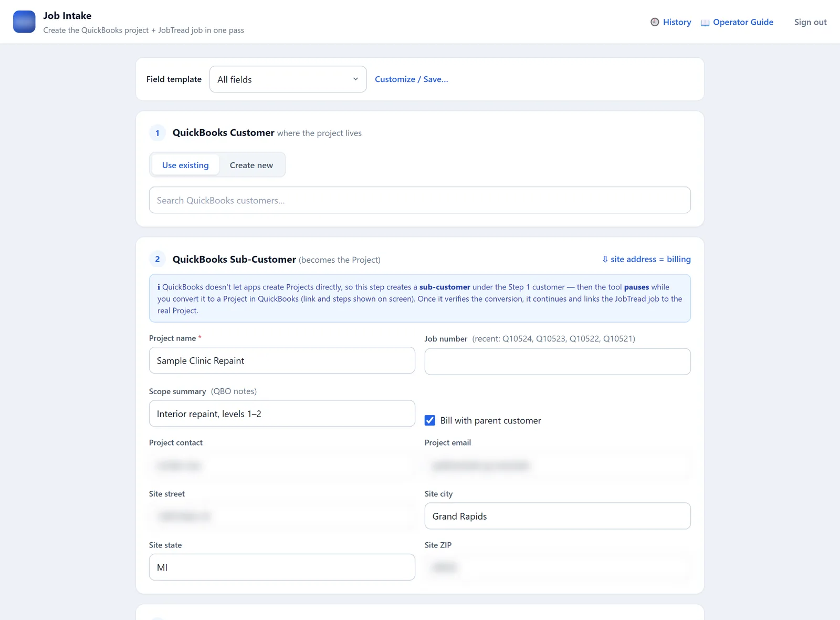Click the 'QuickBooks Customer' heading

pyautogui.click(x=223, y=132)
